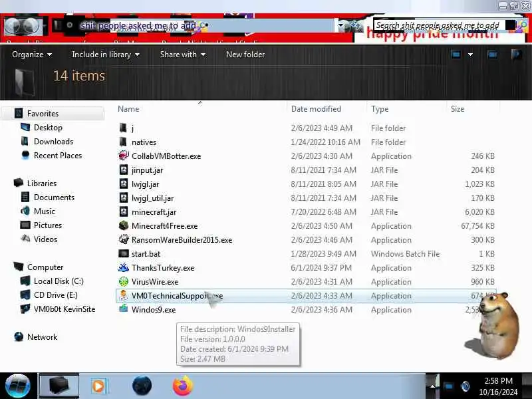Click the lwjgl.jar file icon
This screenshot has width=532, height=399.
point(124,184)
